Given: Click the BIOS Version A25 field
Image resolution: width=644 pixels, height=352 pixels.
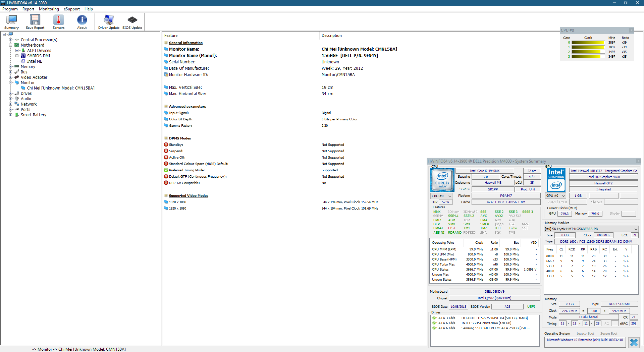Looking at the screenshot, I should tap(507, 307).
